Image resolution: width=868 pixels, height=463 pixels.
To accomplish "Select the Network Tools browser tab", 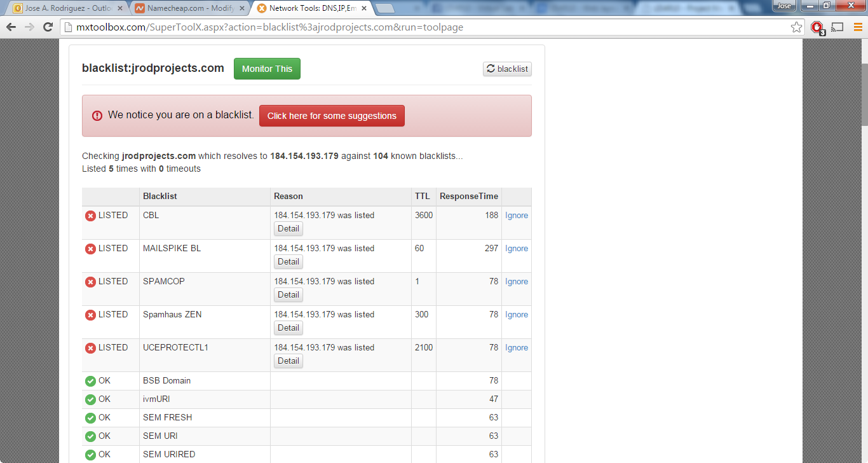I will [x=311, y=9].
